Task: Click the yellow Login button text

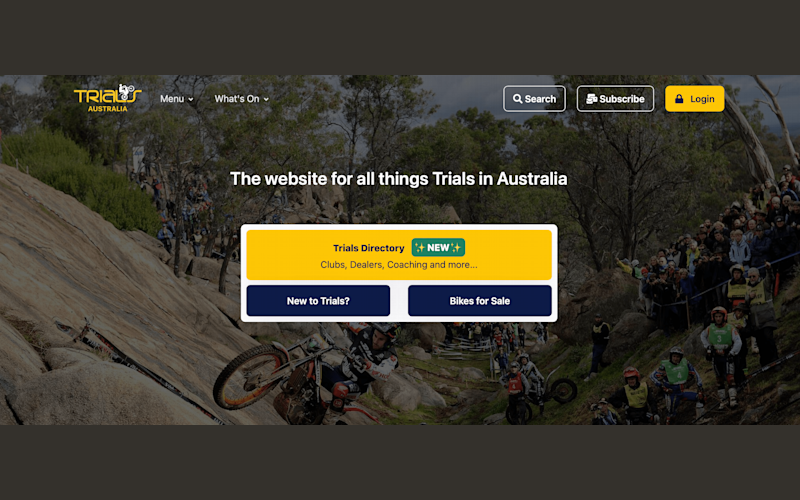Action: [x=702, y=99]
